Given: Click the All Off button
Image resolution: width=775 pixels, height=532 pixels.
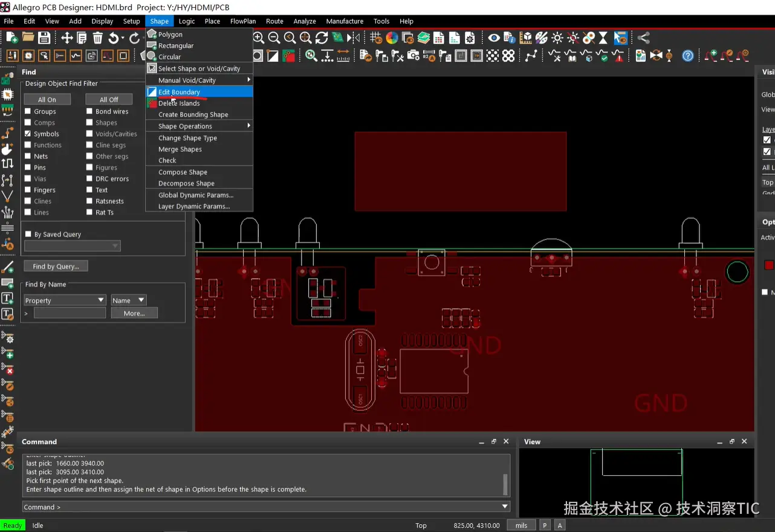Looking at the screenshot, I should 109,100.
